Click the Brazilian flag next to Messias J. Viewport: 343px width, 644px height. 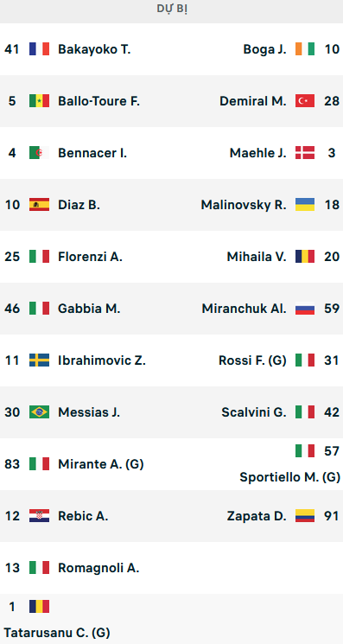pyautogui.click(x=39, y=411)
